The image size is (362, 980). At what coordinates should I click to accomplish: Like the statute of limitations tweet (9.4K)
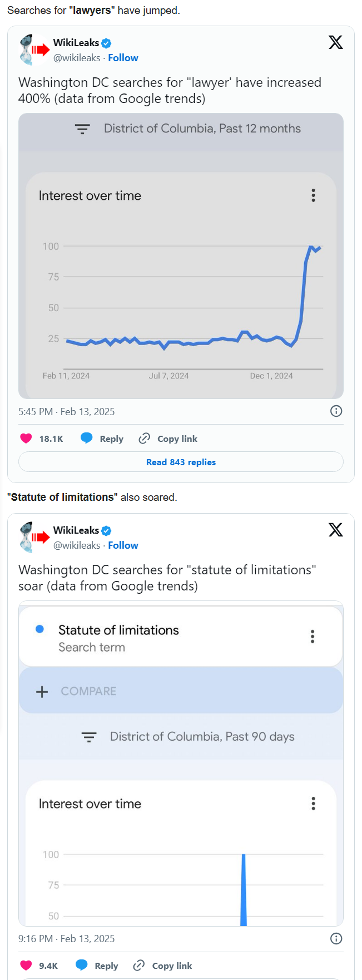tap(26, 966)
